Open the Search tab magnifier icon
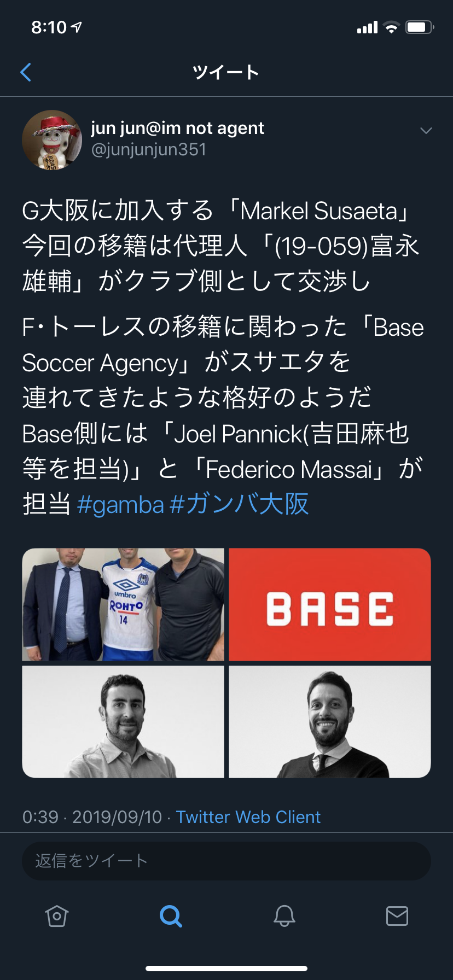453x980 pixels. pyautogui.click(x=171, y=915)
